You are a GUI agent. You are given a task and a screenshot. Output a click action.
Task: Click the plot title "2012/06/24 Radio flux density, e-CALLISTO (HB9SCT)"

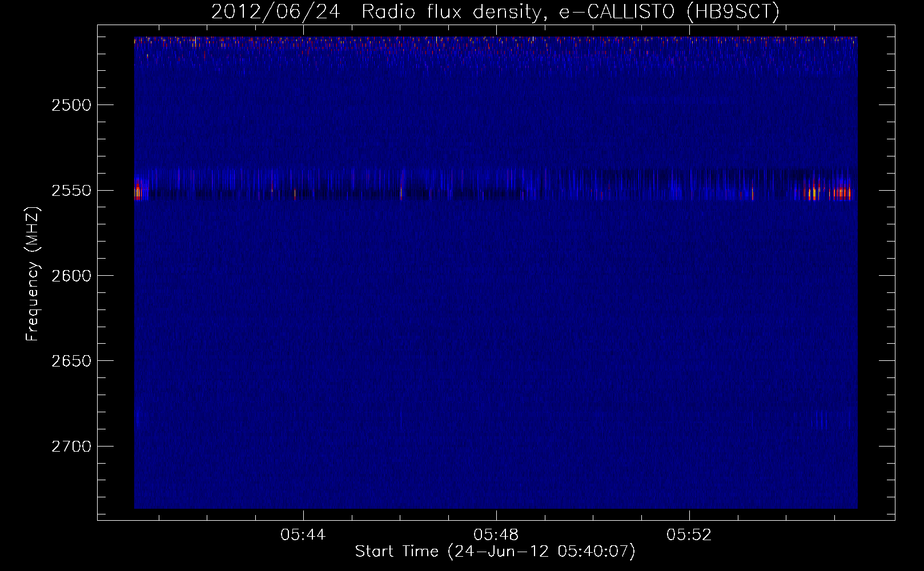[495, 11]
